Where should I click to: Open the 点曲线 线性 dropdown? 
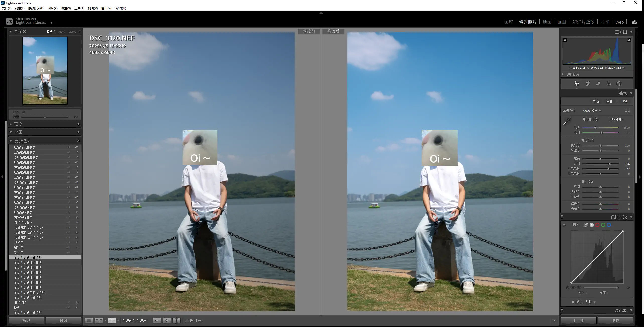point(590,302)
